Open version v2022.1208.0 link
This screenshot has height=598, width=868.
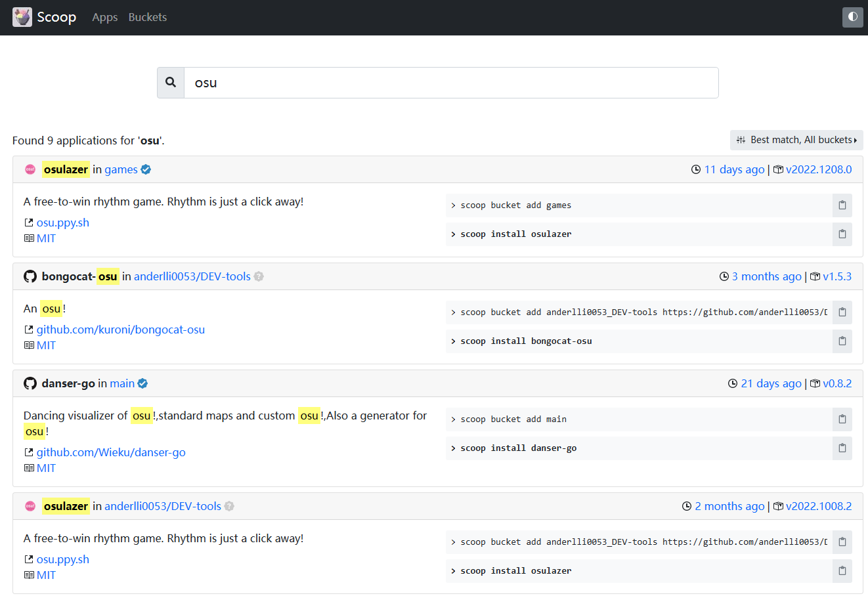[819, 169]
